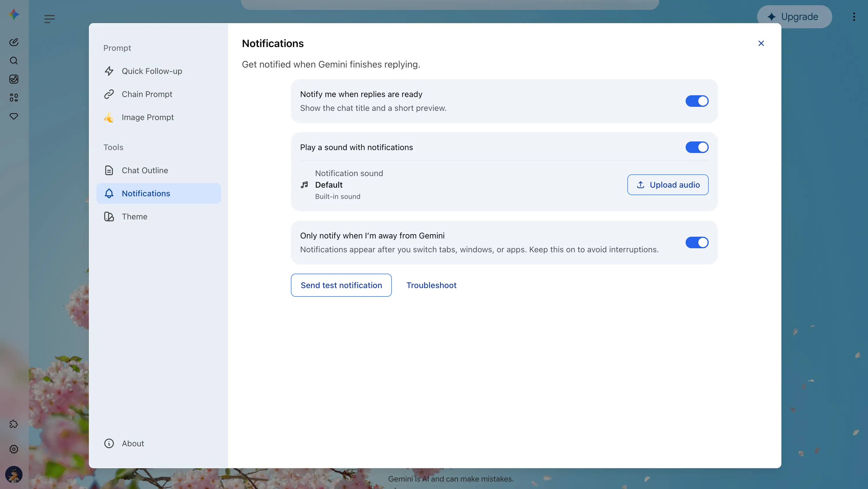Open search via the magnifier icon
This screenshot has width=868, height=489.
click(x=14, y=61)
